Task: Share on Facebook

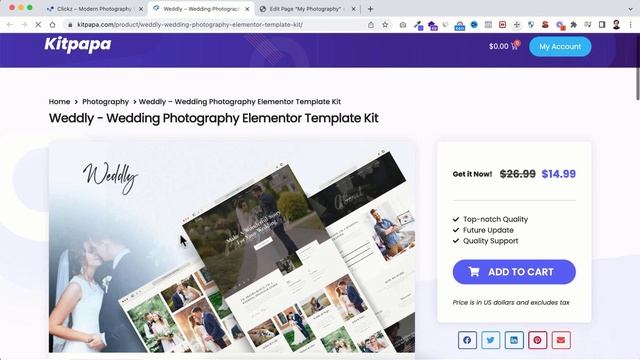Action: [x=467, y=340]
